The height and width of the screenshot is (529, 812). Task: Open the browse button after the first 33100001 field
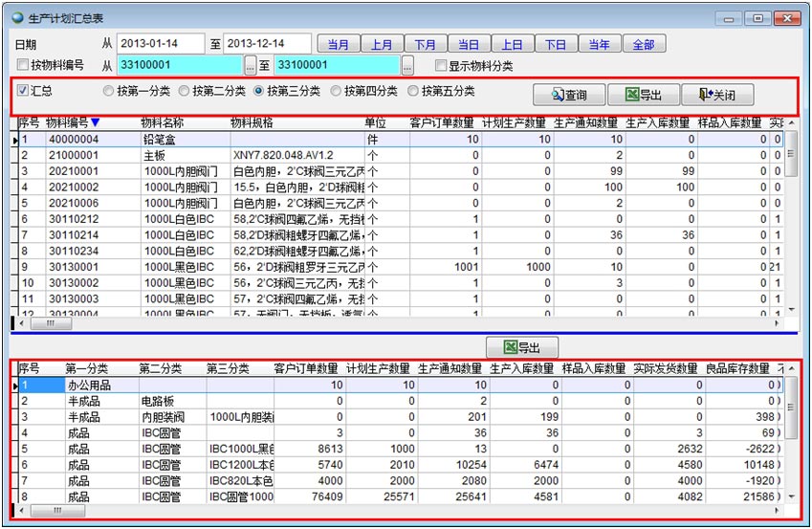tap(251, 66)
